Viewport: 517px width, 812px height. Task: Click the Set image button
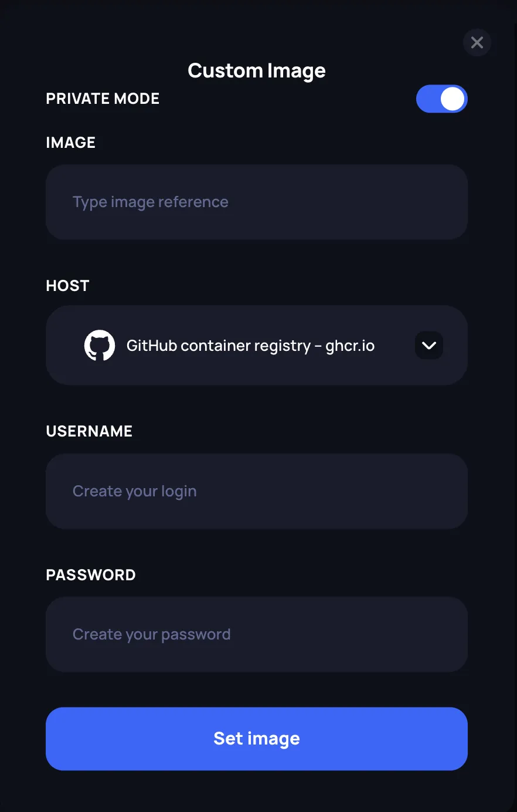[x=257, y=739]
